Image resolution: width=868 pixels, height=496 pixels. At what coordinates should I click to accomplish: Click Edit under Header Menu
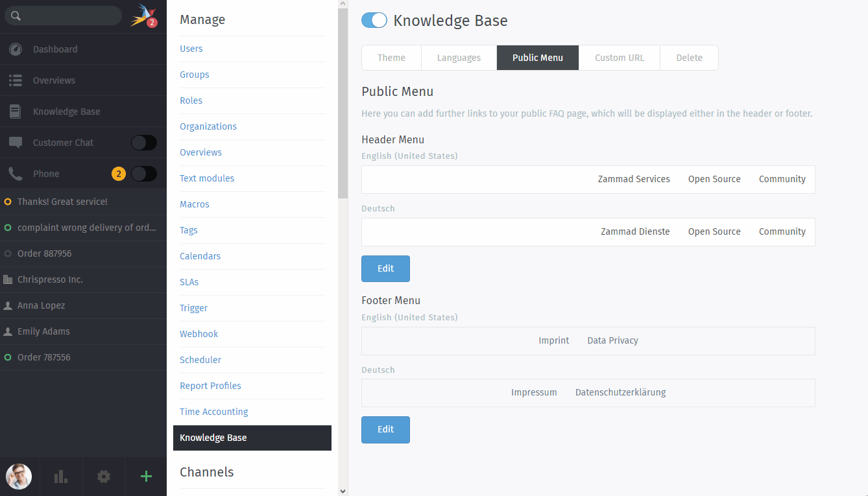[x=385, y=268]
